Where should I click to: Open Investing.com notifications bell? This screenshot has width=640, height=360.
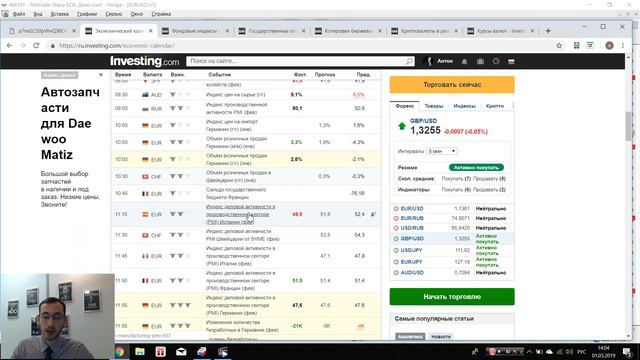[464, 61]
